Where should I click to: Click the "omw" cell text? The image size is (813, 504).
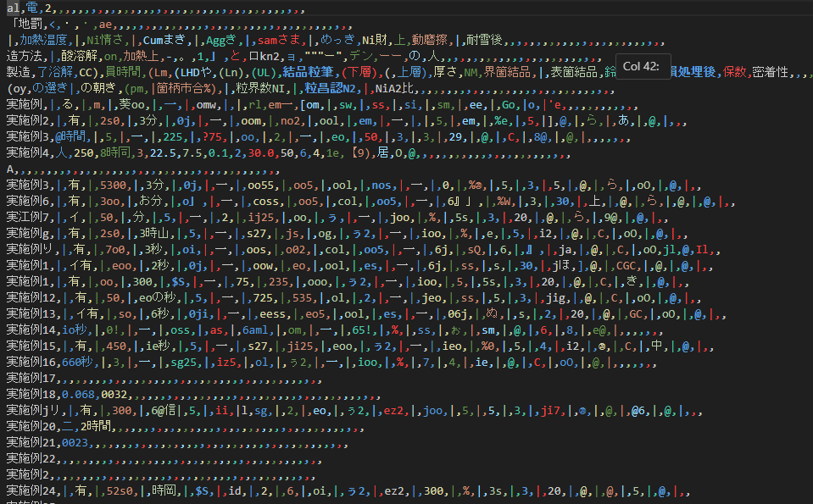click(206, 105)
